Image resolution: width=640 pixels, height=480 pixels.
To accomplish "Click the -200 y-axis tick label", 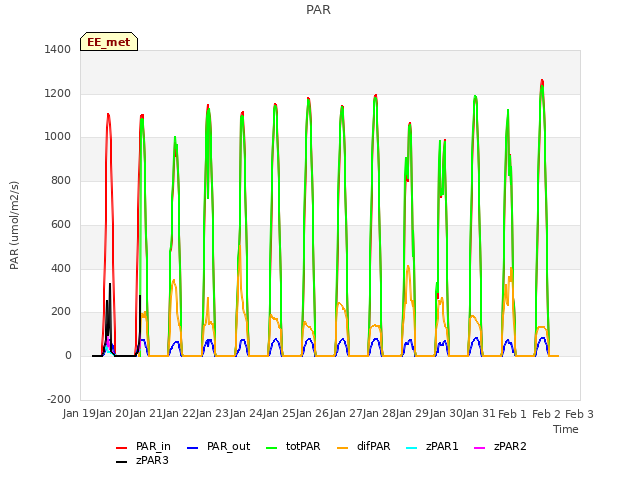I will (59, 399).
